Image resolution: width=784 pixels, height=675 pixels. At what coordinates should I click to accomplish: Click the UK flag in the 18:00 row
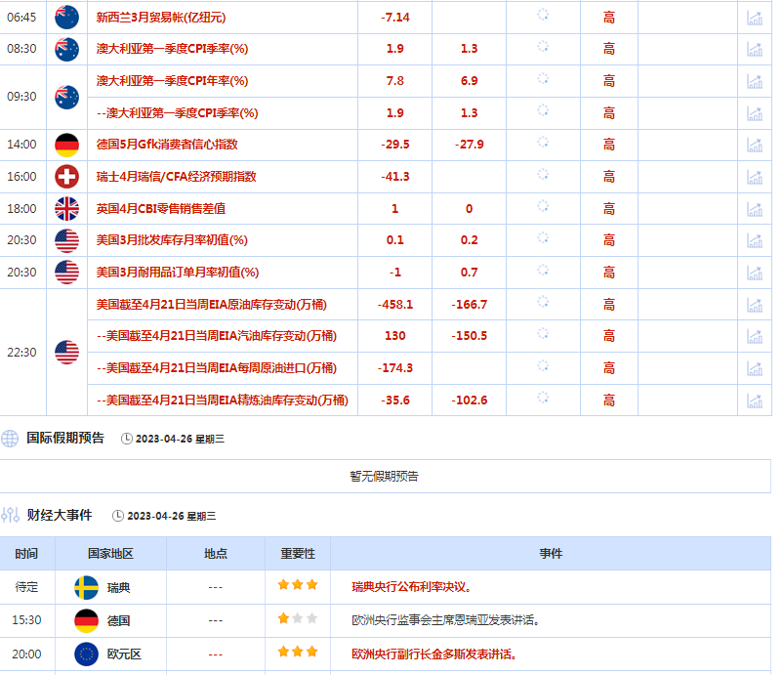click(x=66, y=208)
